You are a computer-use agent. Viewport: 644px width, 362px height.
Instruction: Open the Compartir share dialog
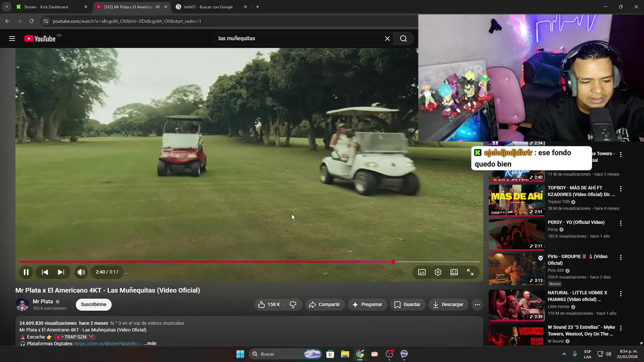pos(325,305)
